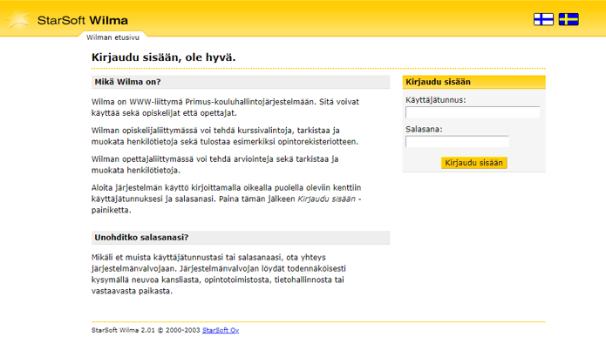Switch language with the Finnish flag

pyautogui.click(x=543, y=19)
